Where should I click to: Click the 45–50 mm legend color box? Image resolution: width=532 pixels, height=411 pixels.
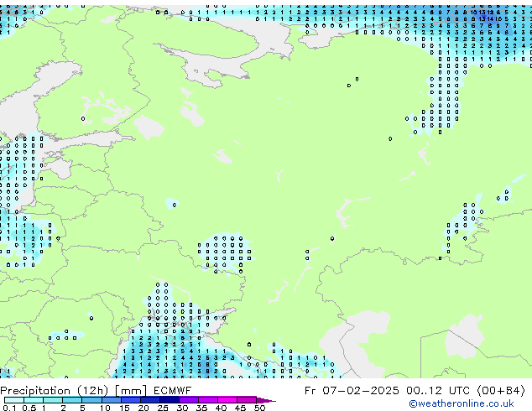pyautogui.click(x=247, y=400)
